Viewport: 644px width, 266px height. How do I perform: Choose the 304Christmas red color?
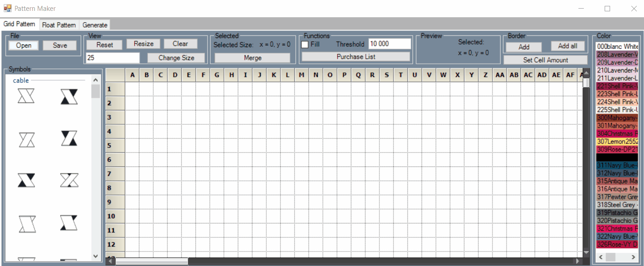tap(617, 133)
